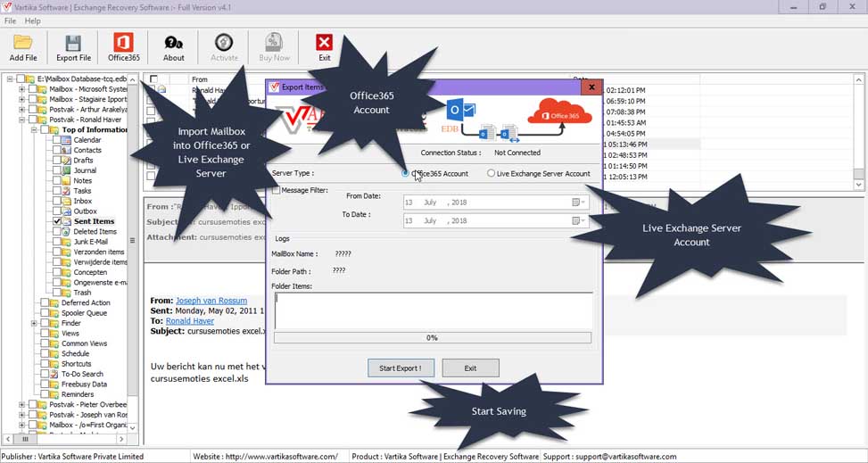Select Top of Information Store folder
The height and width of the screenshot is (463, 868).
pyautogui.click(x=95, y=129)
